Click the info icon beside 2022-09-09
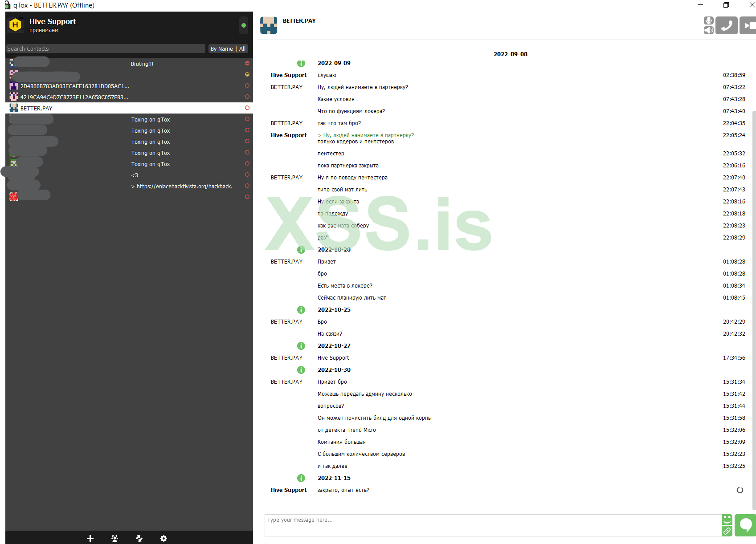756x544 pixels. click(301, 63)
